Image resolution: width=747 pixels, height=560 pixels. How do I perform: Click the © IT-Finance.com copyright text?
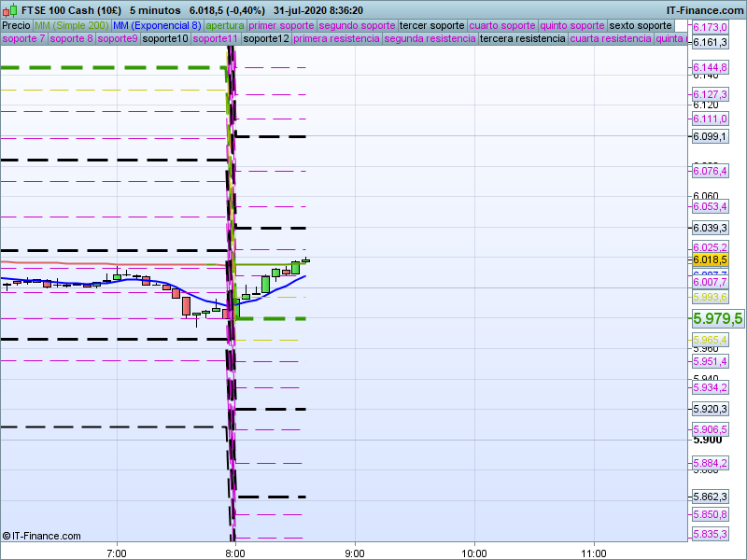coord(42,536)
